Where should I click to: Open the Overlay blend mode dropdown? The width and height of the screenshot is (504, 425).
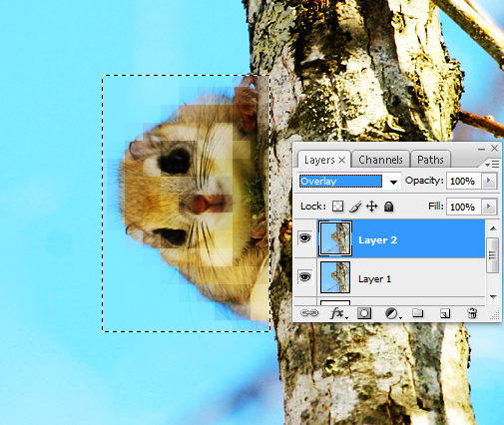393,182
